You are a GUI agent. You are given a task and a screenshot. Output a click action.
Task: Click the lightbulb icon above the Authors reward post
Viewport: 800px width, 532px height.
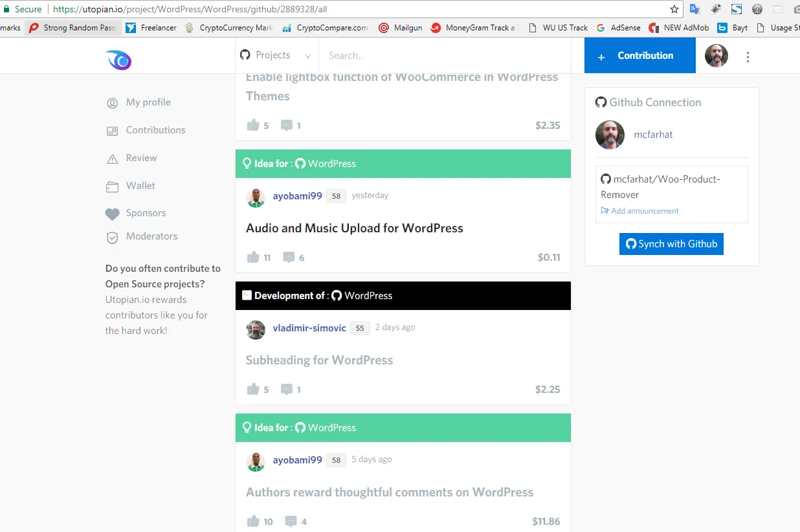[x=247, y=428]
